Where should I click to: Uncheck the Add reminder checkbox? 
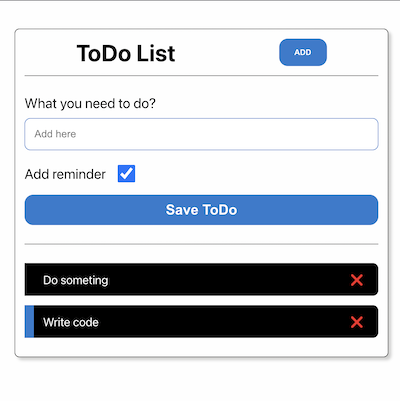coord(126,174)
